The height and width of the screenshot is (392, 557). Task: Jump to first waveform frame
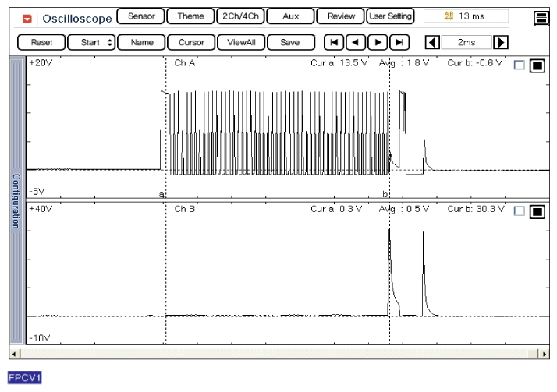[x=335, y=43]
